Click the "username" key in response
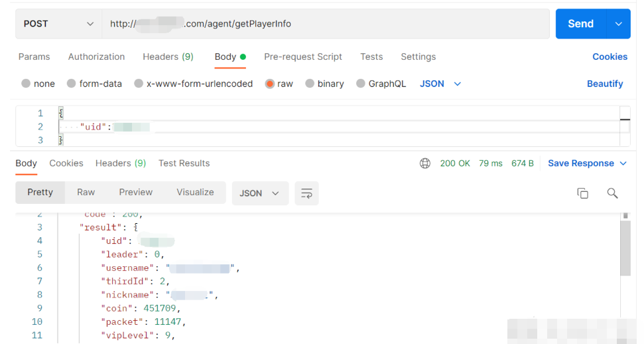Screen dimensions: 644x344 coord(127,268)
